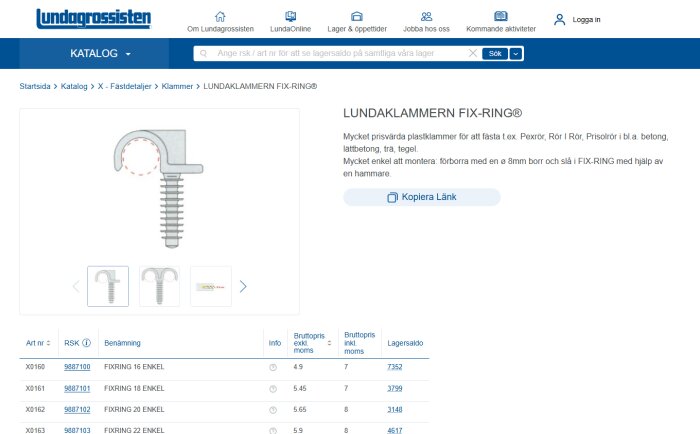Open Klammer breadcrumb
Viewport: 700px width, 434px height.
point(177,86)
